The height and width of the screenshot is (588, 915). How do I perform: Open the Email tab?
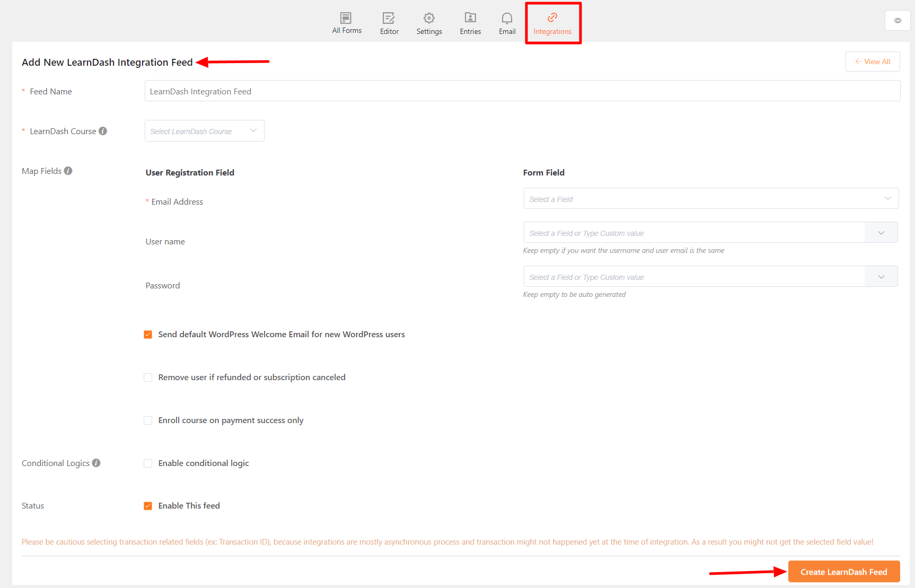[507, 24]
